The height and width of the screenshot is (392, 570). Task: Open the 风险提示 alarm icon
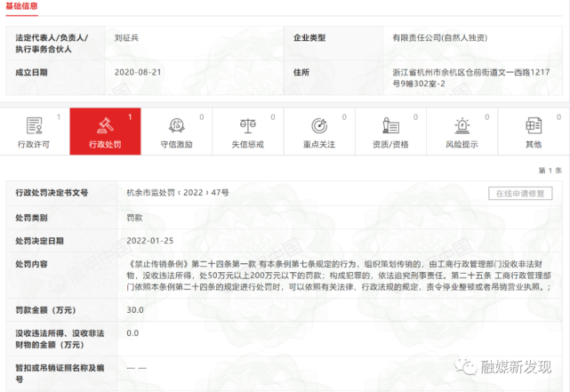tap(462, 125)
